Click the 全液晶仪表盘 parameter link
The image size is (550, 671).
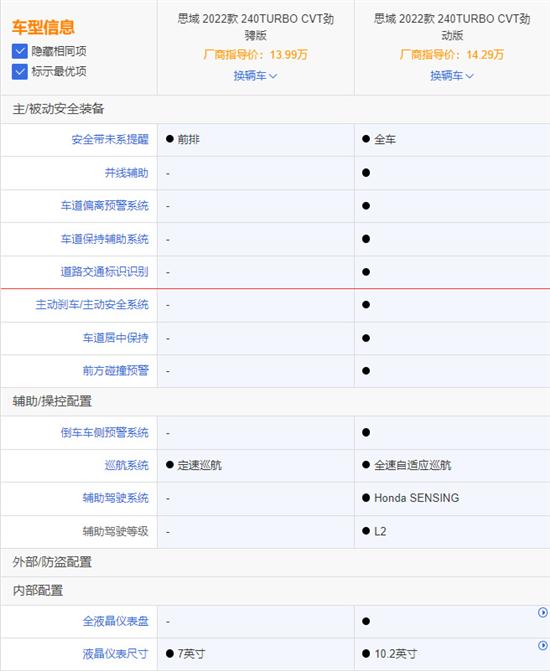point(116,621)
